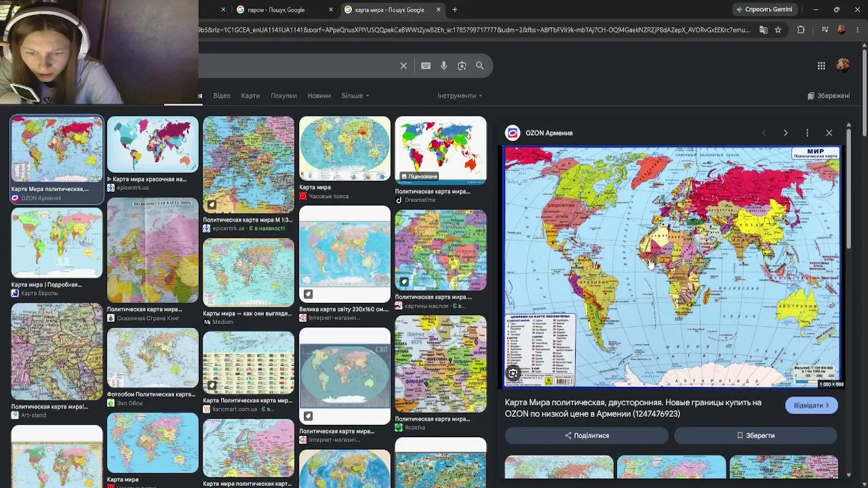
Task: Open the Google account avatar menu
Action: [843, 66]
